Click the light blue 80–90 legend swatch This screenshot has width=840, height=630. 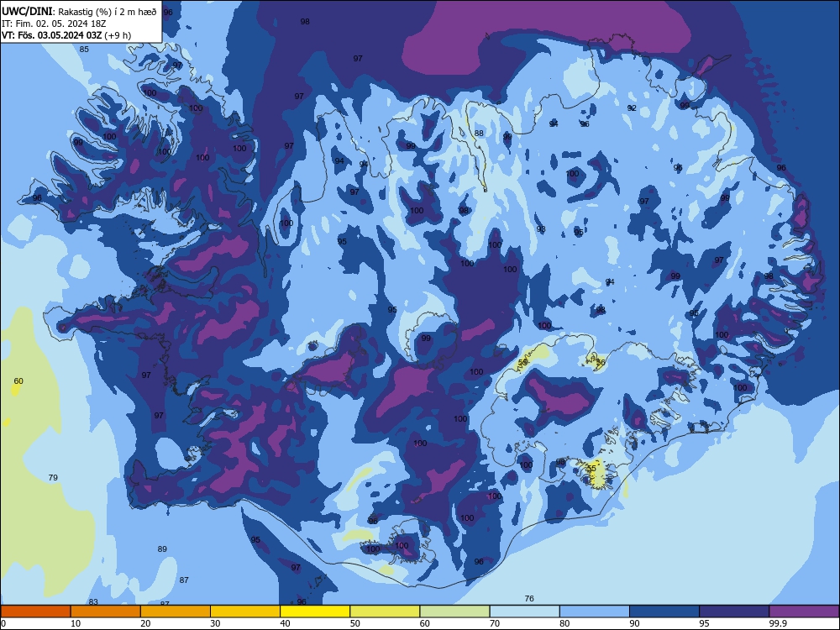pyautogui.click(x=595, y=612)
